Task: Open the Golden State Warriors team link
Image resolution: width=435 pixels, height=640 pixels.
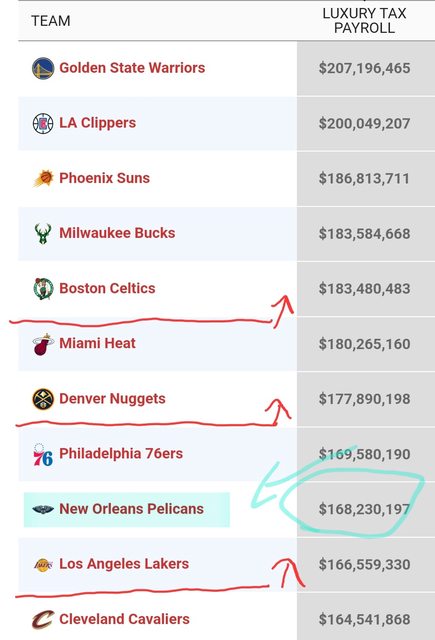Action: point(132,68)
